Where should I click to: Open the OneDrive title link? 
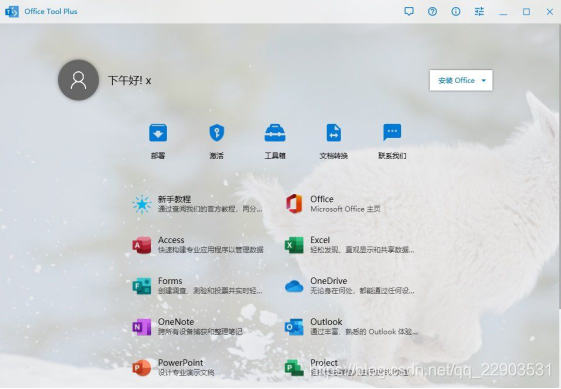(x=328, y=281)
